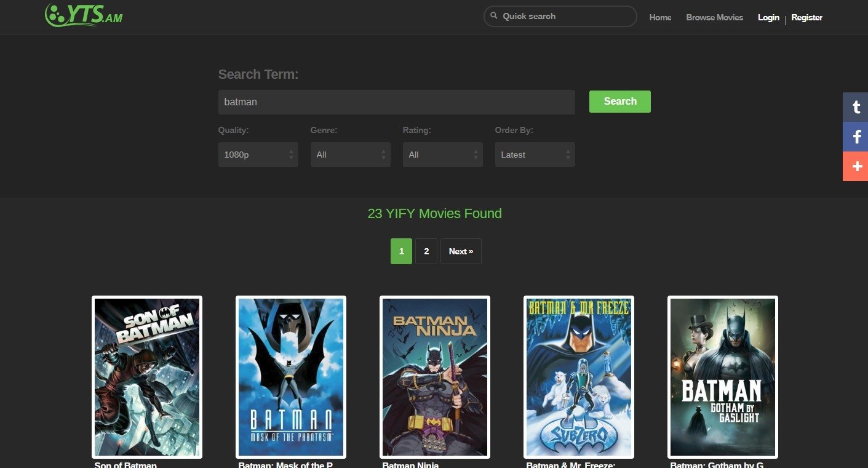Screen dimensions: 868x468
Task: Share on Tumblr via side icon
Action: pos(855,107)
